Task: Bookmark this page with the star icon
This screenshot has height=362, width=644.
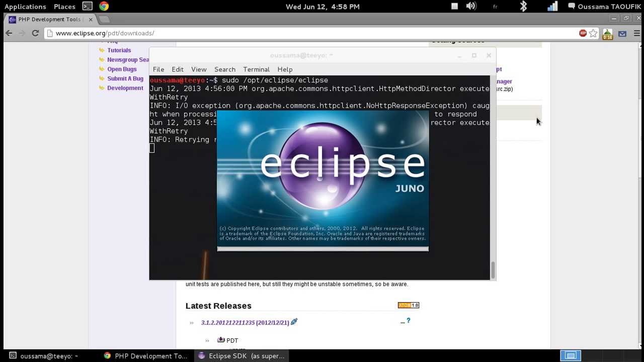Action: coord(593,33)
